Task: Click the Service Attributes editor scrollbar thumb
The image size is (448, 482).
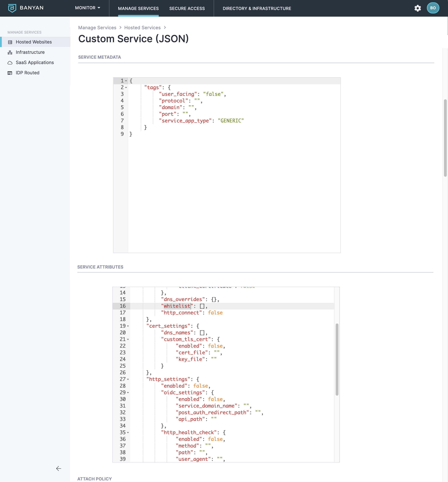Action: pos(337,359)
